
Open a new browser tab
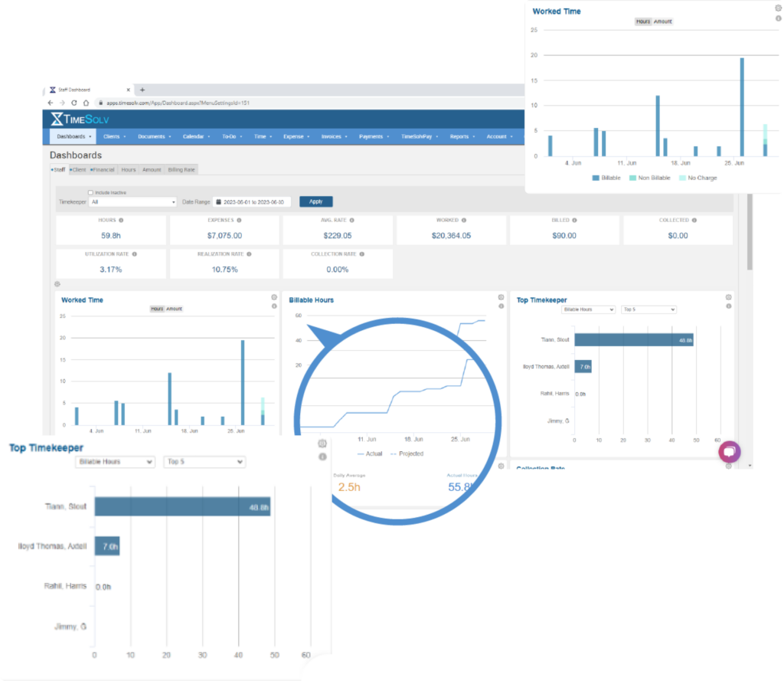142,90
